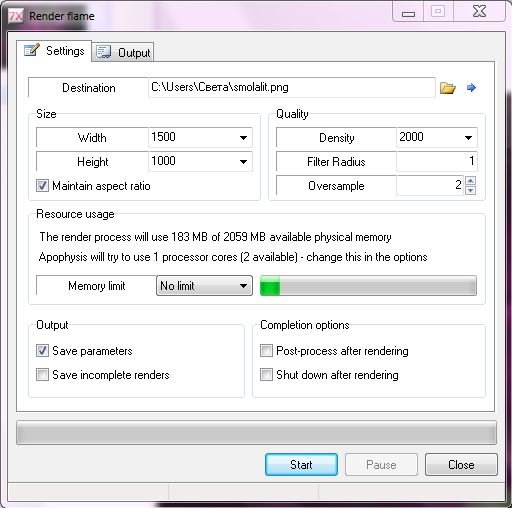This screenshot has height=508, width=512.
Task: Close the Render flame window with X
Action: 479,12
